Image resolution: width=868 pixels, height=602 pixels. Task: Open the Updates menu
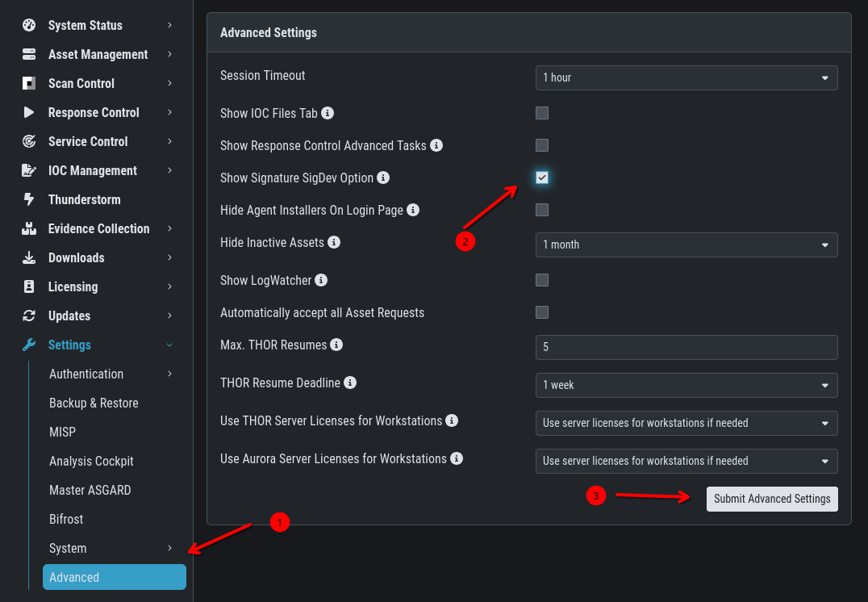pyautogui.click(x=69, y=316)
